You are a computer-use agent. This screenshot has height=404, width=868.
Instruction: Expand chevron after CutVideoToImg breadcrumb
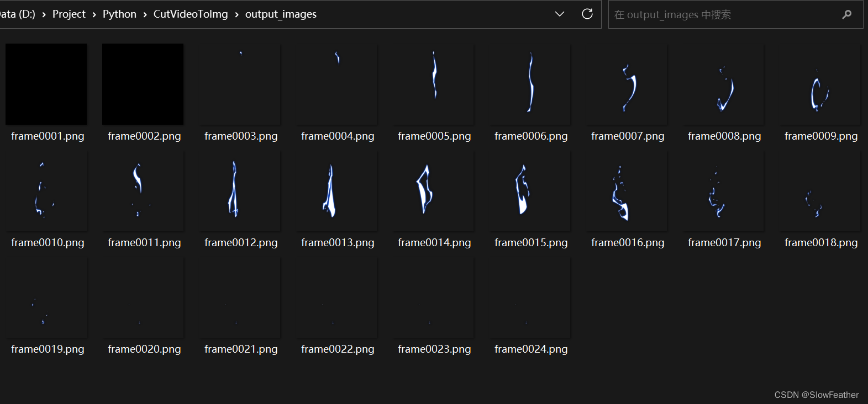pyautogui.click(x=236, y=14)
